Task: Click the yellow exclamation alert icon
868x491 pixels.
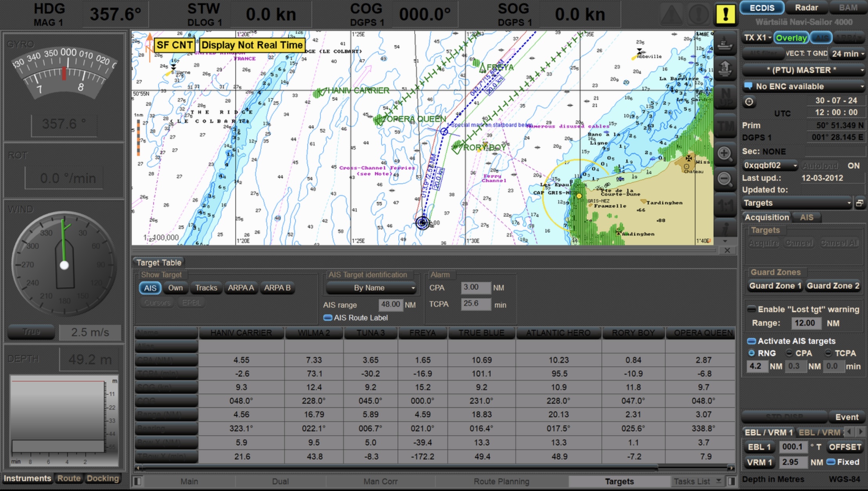Action: click(725, 15)
